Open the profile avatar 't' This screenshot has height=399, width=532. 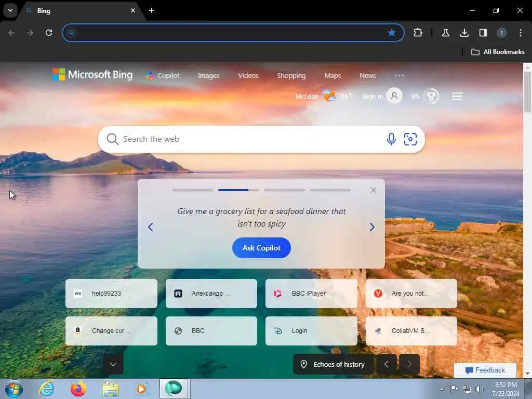click(x=501, y=33)
